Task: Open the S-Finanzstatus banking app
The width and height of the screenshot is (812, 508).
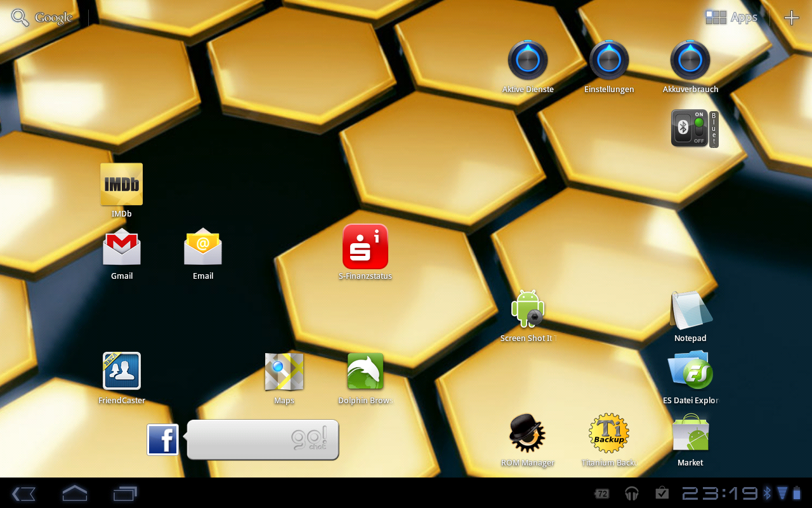Action: (365, 246)
